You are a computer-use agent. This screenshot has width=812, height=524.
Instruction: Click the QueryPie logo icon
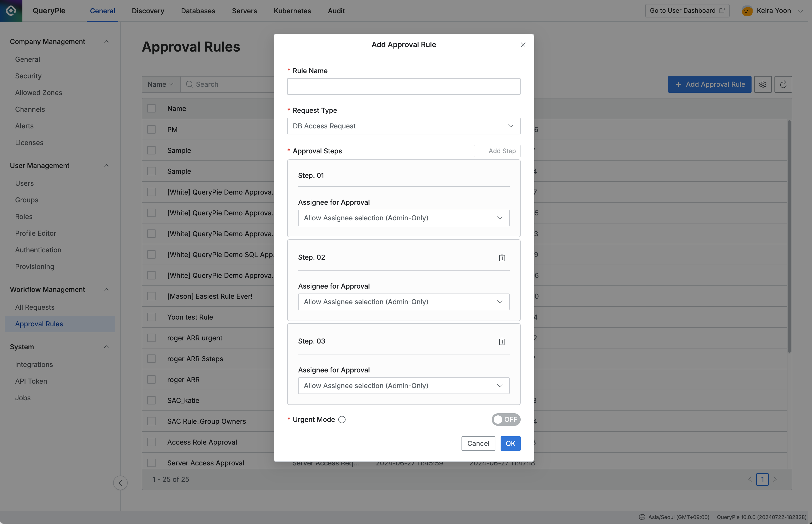point(11,11)
